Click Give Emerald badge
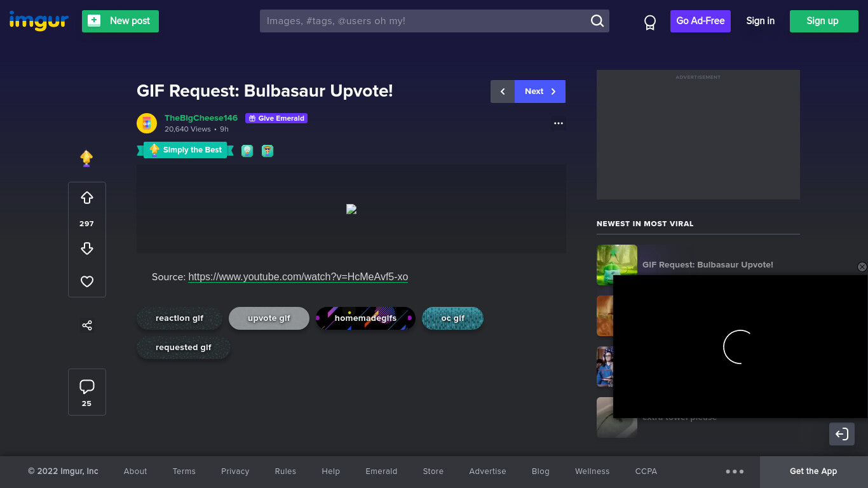Screen dimensions: 868x488 click(276, 118)
